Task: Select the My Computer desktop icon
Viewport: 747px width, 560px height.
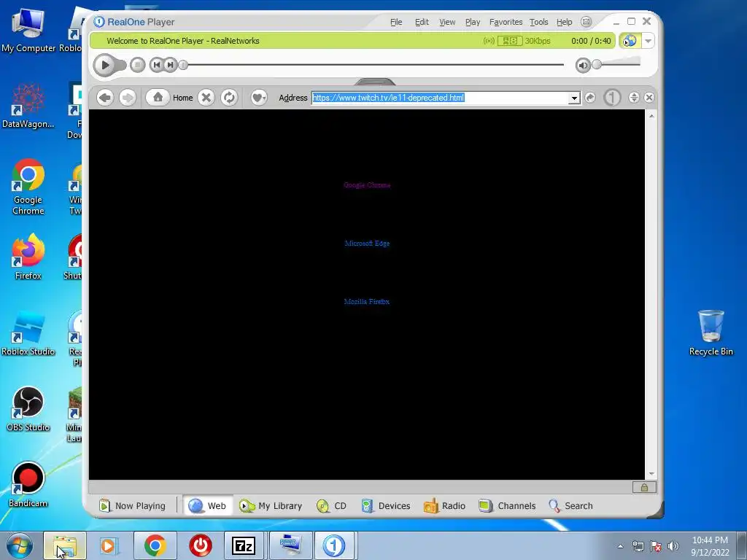Action: coord(28,31)
